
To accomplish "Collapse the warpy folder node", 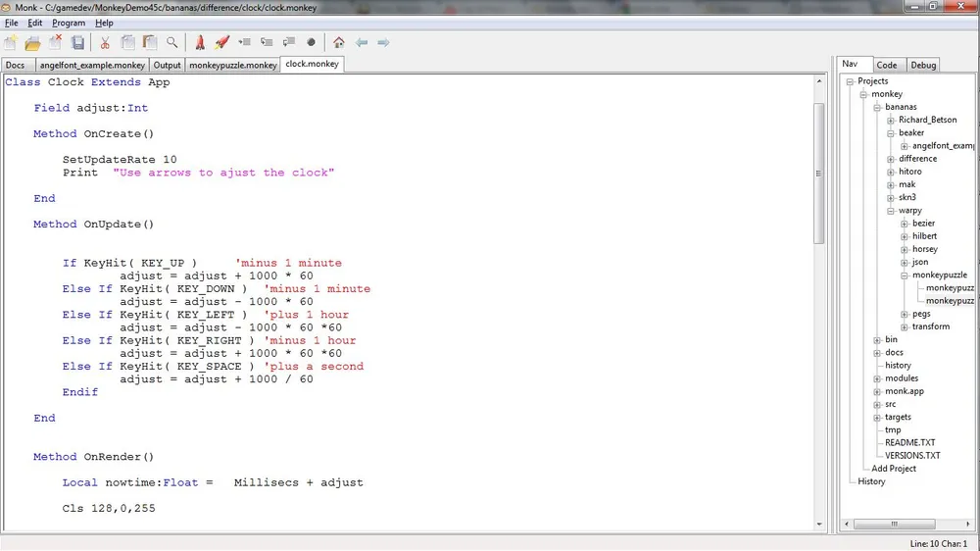I will [891, 211].
